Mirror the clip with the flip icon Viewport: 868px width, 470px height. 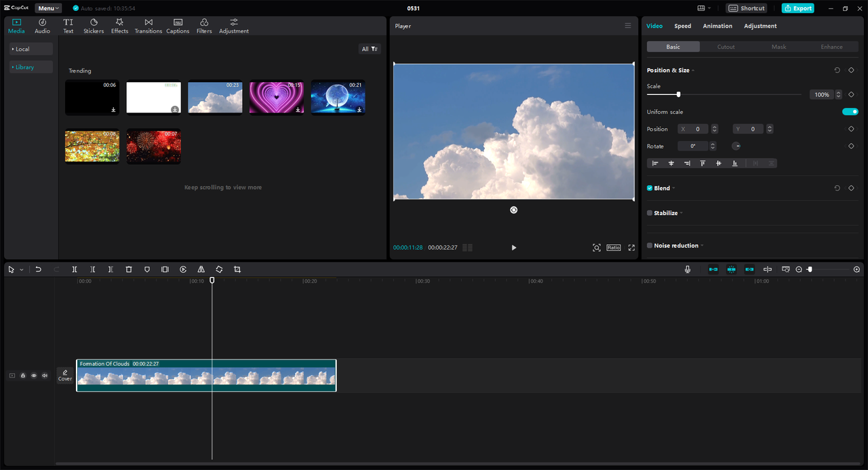click(201, 269)
